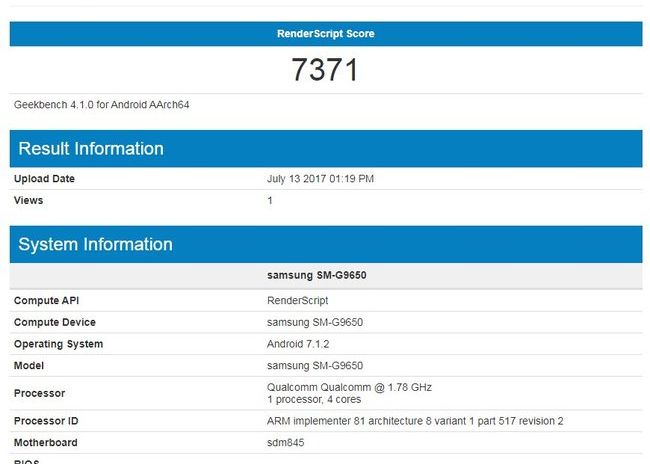
Task: Select the Result Information section header
Action: pos(91,149)
